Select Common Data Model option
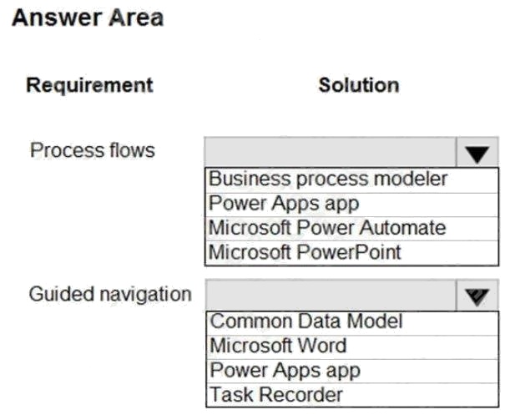Image resolution: width=515 pixels, height=420 pixels. pos(352,323)
